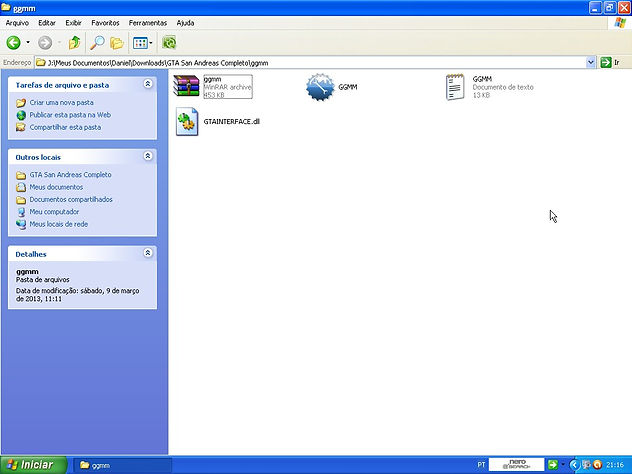Click the new folder icon beside Criar uma nova pasta
Image resolution: width=632 pixels, height=474 pixels.
click(21, 103)
